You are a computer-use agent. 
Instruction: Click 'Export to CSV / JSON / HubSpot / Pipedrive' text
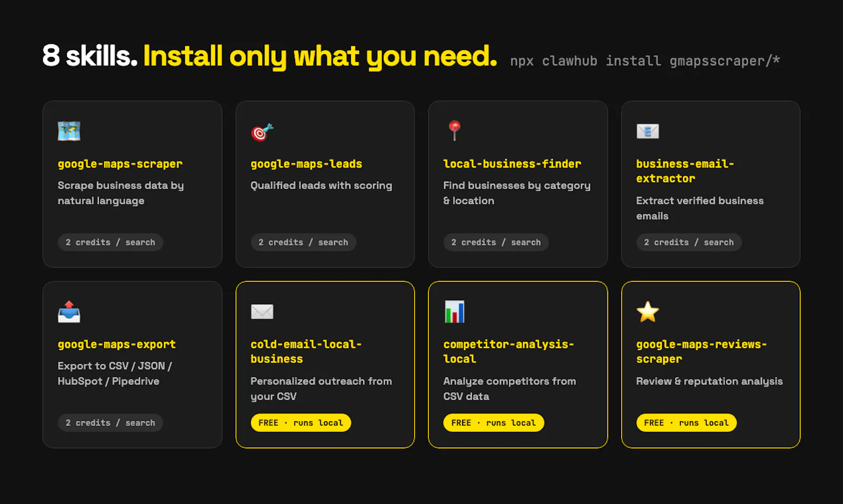(115, 373)
